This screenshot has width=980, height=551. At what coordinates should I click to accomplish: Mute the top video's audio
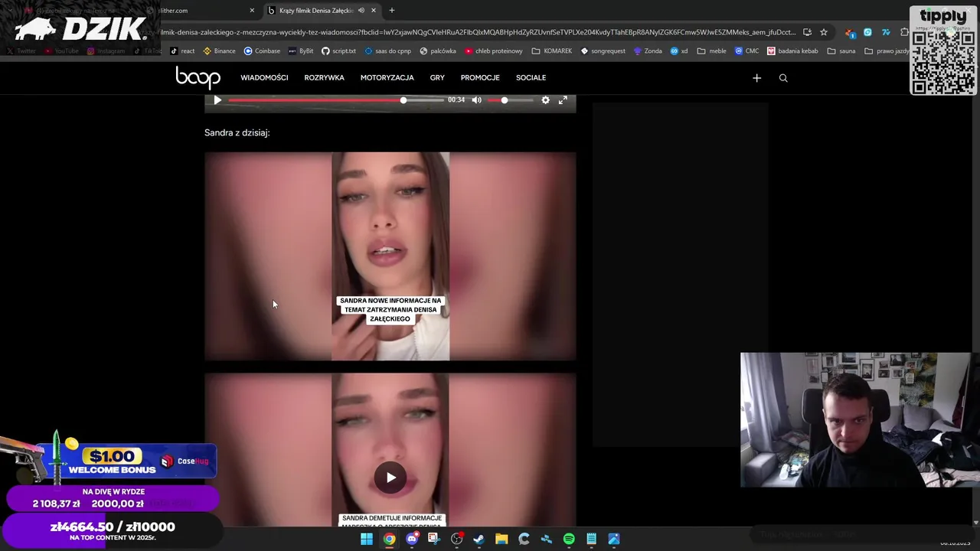click(x=476, y=100)
